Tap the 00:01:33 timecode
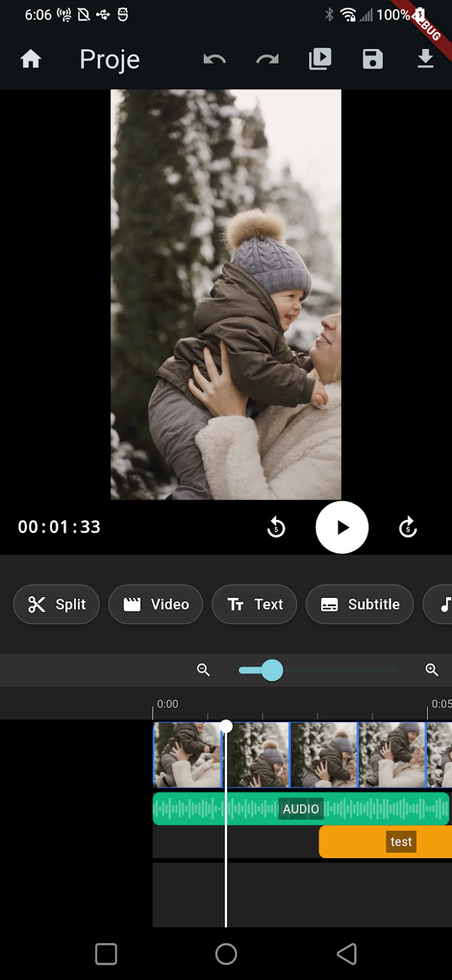This screenshot has height=980, width=452. (59, 527)
